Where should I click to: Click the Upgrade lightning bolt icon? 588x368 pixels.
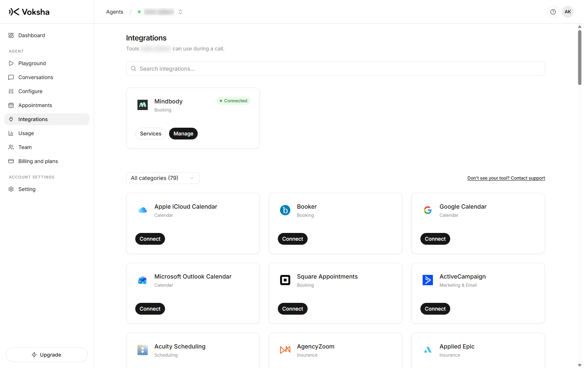click(34, 355)
